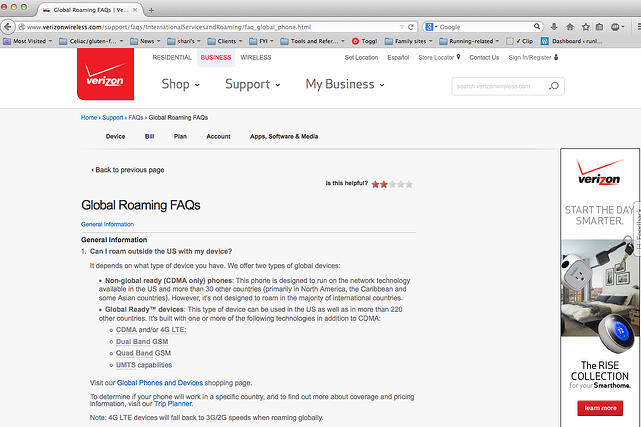Image resolution: width=641 pixels, height=427 pixels.
Task: Select the Account FAQ category
Action: point(218,136)
